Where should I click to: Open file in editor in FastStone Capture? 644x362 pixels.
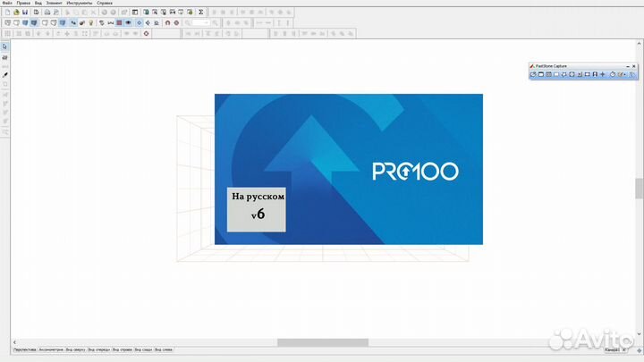point(533,74)
